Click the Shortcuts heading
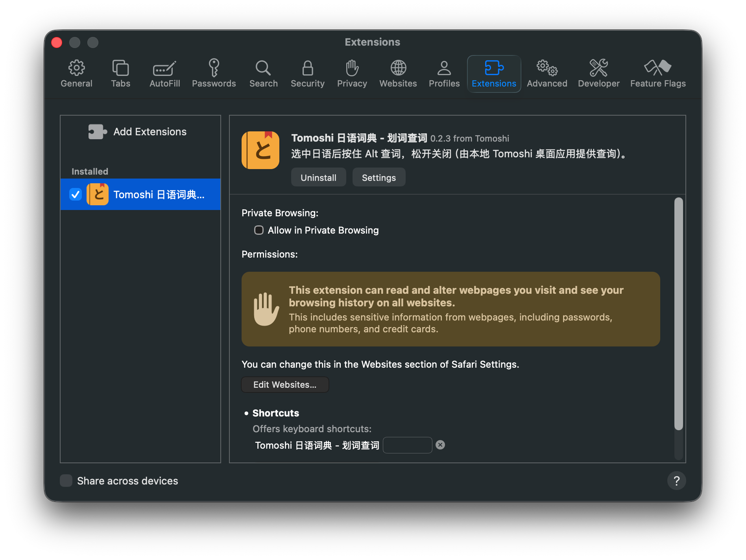This screenshot has height=560, width=746. [275, 413]
